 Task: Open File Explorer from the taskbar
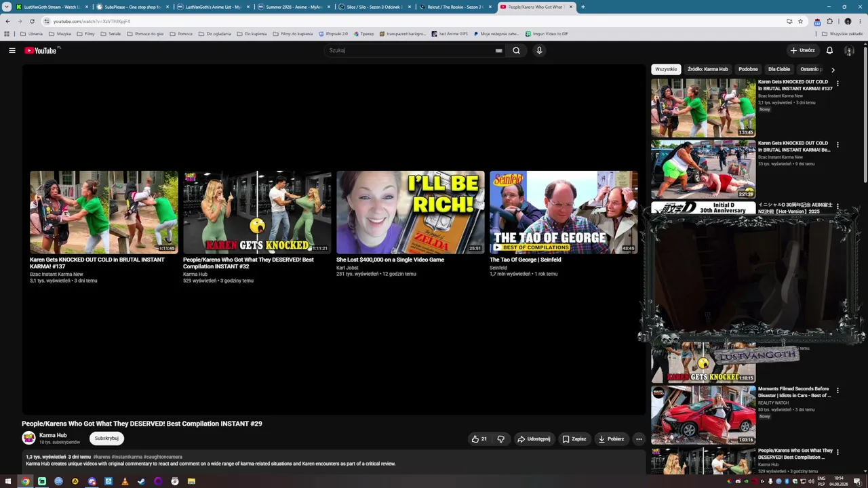click(x=191, y=481)
